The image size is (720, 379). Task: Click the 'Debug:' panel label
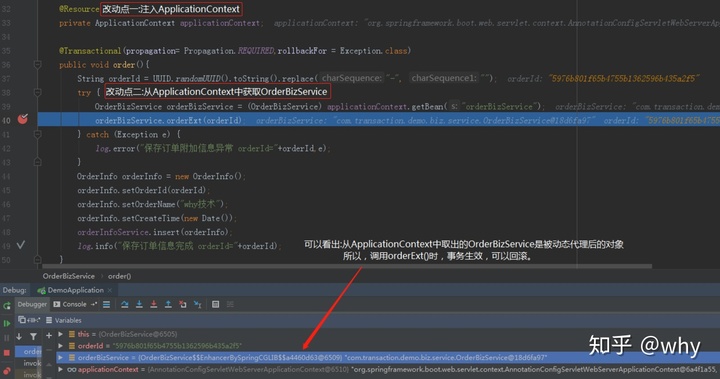pos(14,290)
